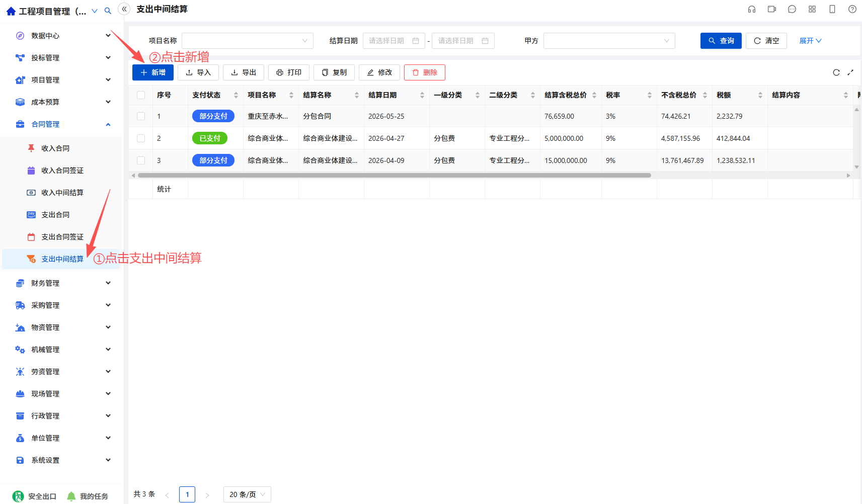Click the scrollbar right arrow
862x504 pixels.
pos(848,176)
